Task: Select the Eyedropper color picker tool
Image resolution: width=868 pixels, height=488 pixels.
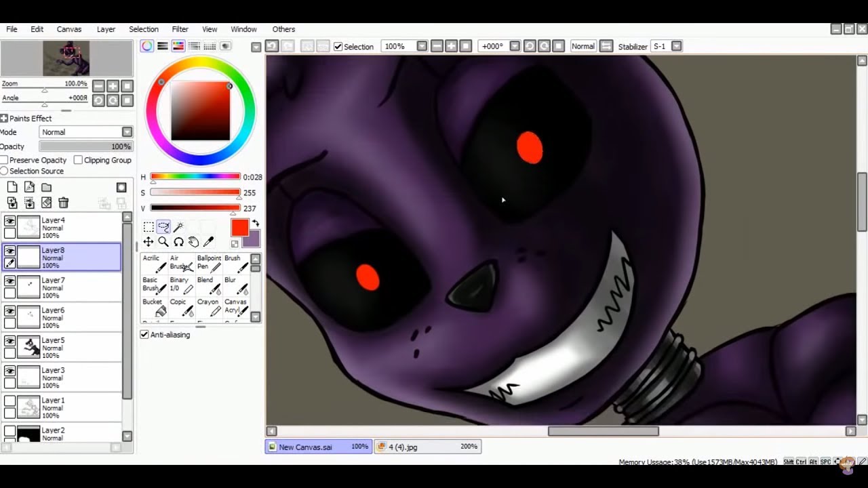Action: pyautogui.click(x=208, y=242)
